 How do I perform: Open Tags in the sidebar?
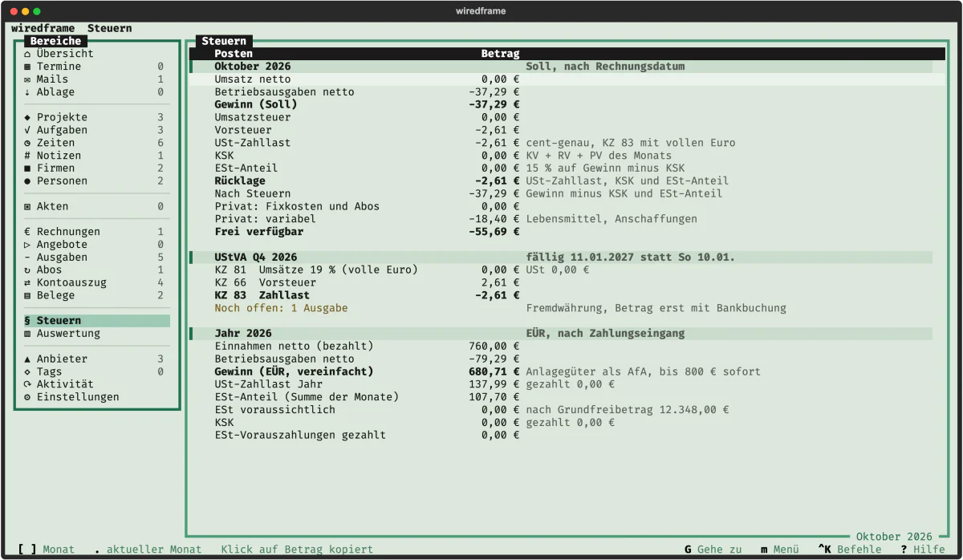96,371
